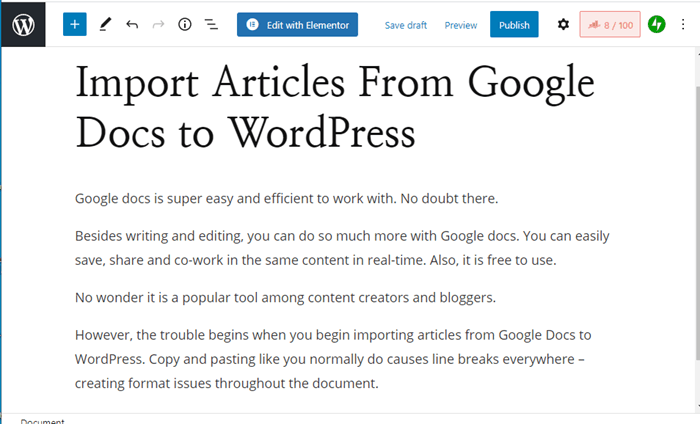Toggle the settings gear sidebar
Image resolution: width=700 pixels, height=424 pixels.
point(563,24)
